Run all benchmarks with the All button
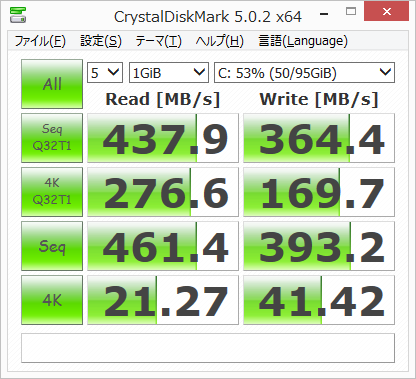416x379 pixels. coord(52,84)
